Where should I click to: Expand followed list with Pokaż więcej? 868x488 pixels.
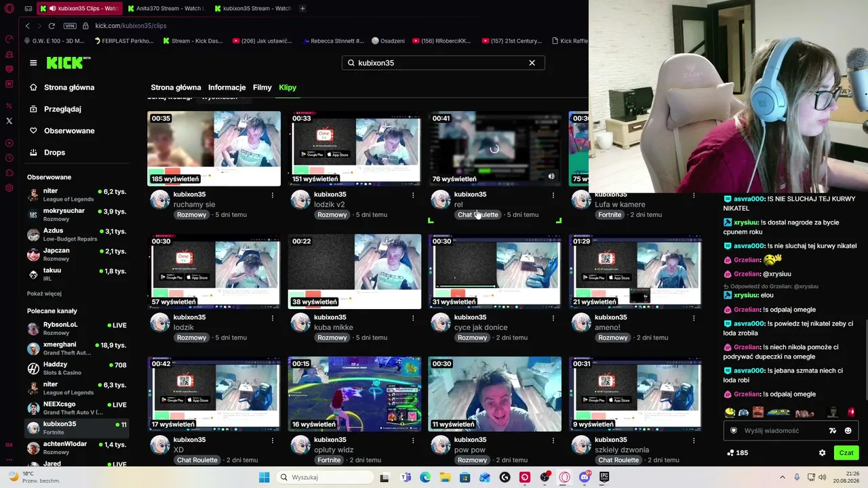click(x=44, y=293)
